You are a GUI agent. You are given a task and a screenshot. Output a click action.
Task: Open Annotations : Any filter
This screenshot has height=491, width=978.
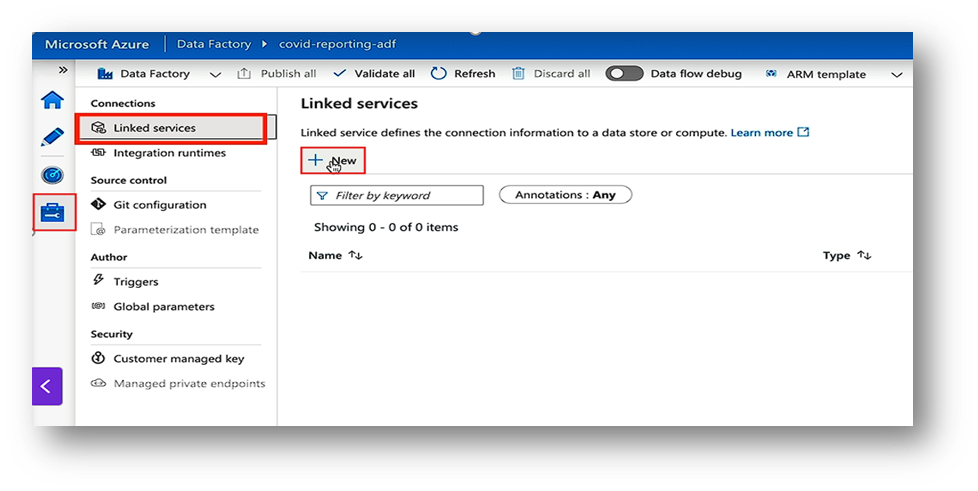565,195
